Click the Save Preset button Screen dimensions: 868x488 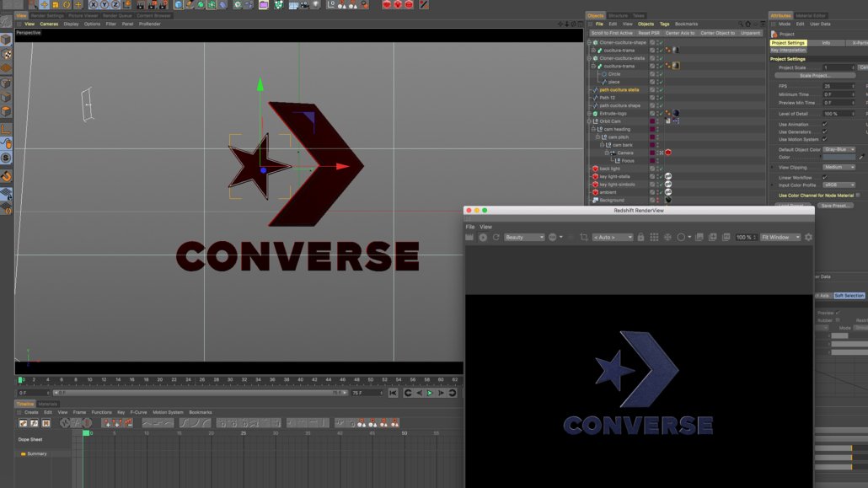click(x=834, y=206)
